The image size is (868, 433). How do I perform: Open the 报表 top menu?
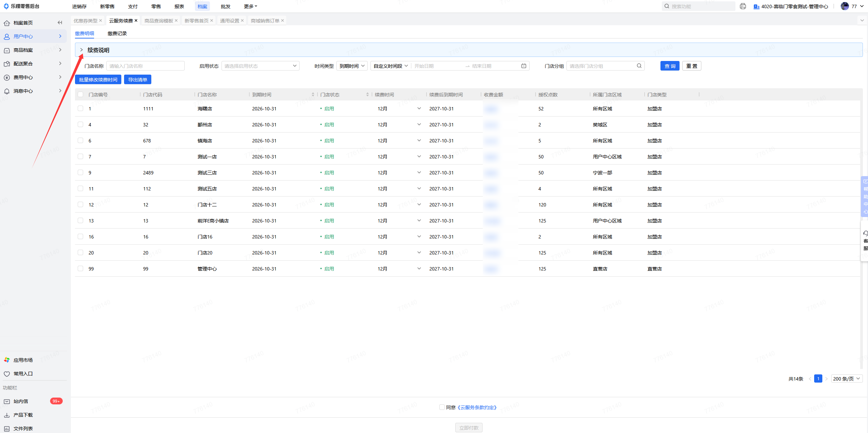point(179,6)
